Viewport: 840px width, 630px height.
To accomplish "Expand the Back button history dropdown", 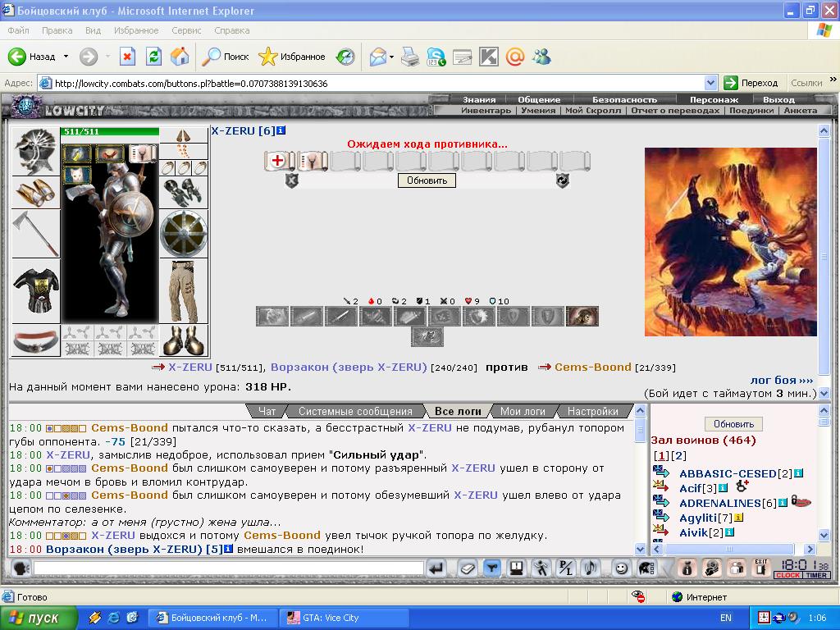I will pyautogui.click(x=66, y=57).
